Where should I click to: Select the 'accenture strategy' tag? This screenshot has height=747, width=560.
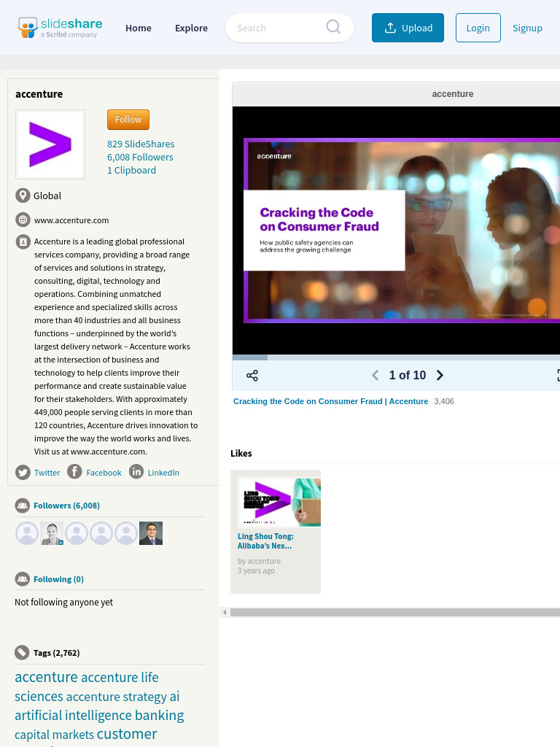117,697
